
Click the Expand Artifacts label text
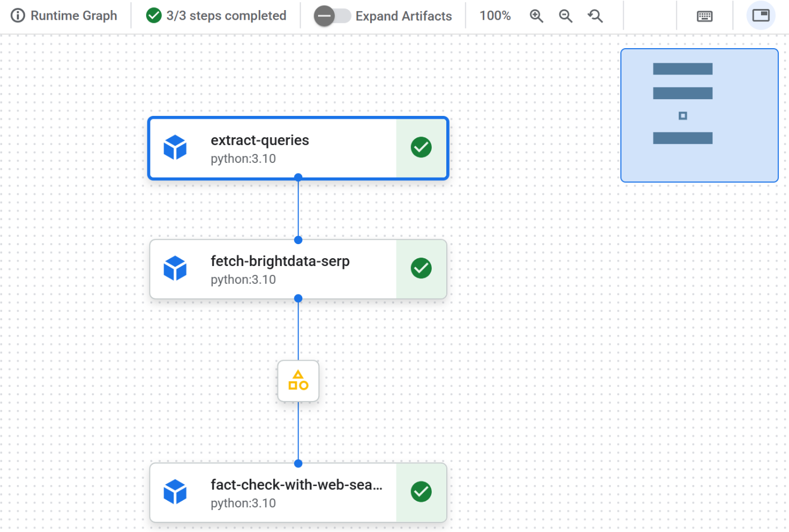(403, 16)
